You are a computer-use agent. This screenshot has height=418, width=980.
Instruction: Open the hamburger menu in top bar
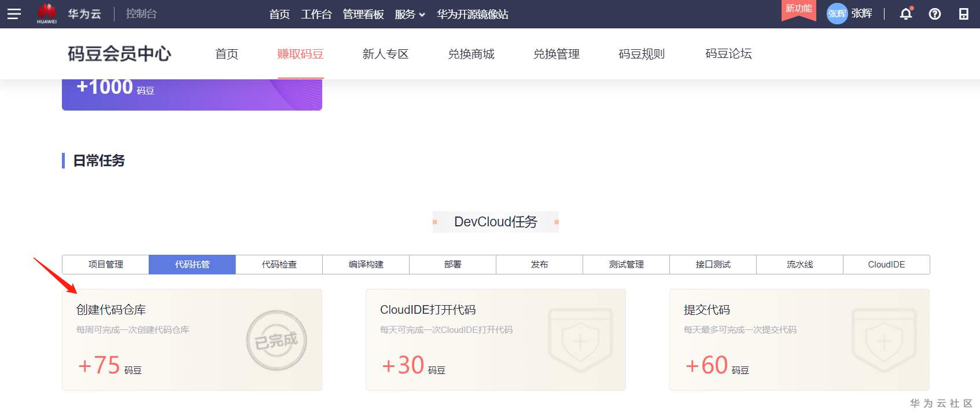pos(14,14)
